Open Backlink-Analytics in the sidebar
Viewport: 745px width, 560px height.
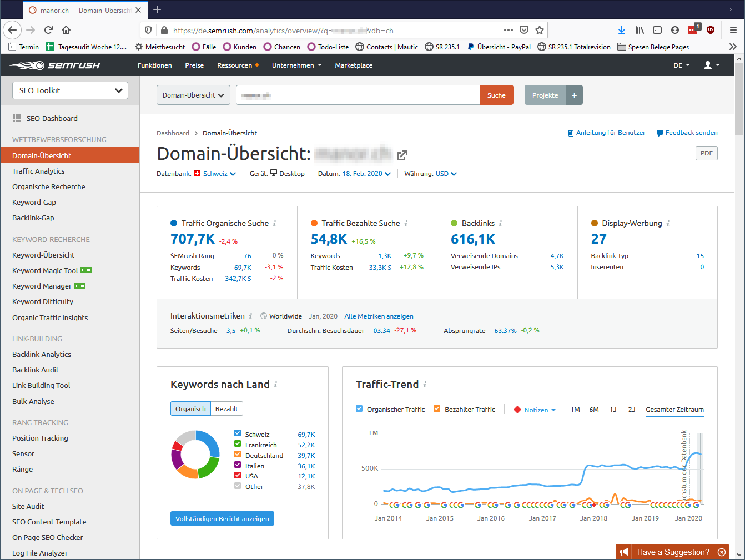(42, 354)
